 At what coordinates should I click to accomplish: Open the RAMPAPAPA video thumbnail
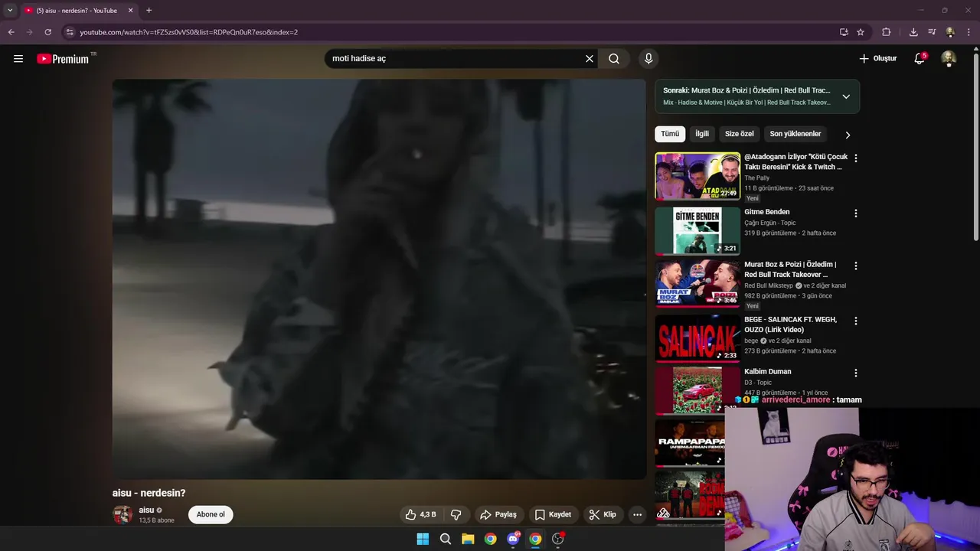click(x=690, y=443)
